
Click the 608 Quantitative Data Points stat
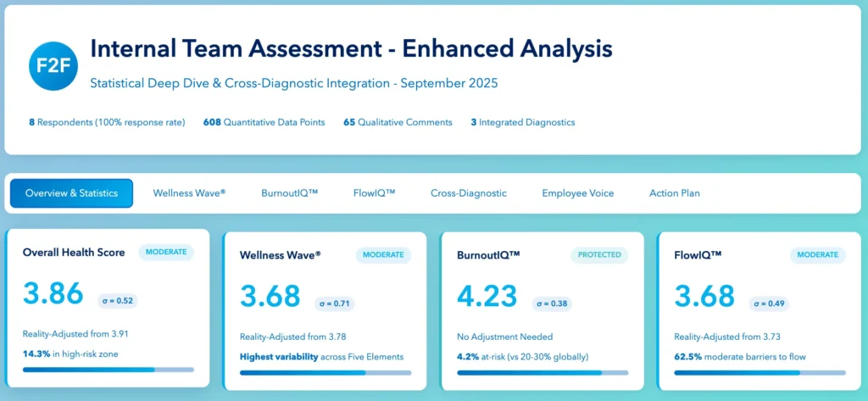point(264,122)
